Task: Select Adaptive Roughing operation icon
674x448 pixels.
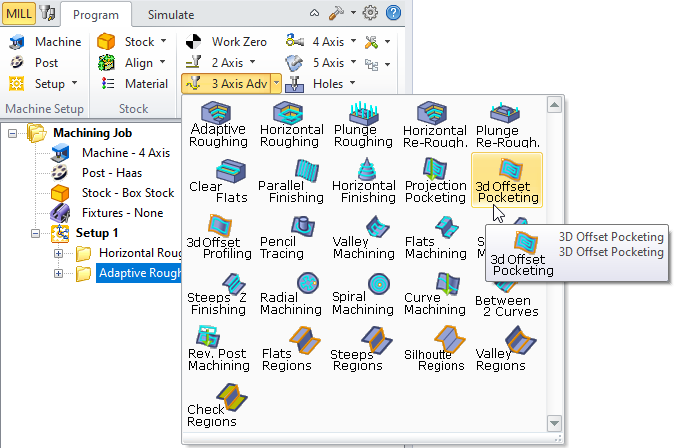Action: (x=218, y=125)
